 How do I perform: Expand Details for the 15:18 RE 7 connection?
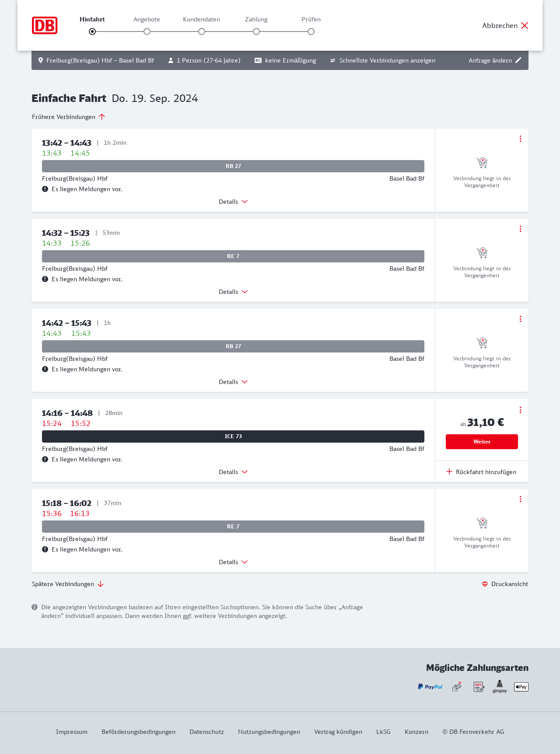pyautogui.click(x=233, y=562)
